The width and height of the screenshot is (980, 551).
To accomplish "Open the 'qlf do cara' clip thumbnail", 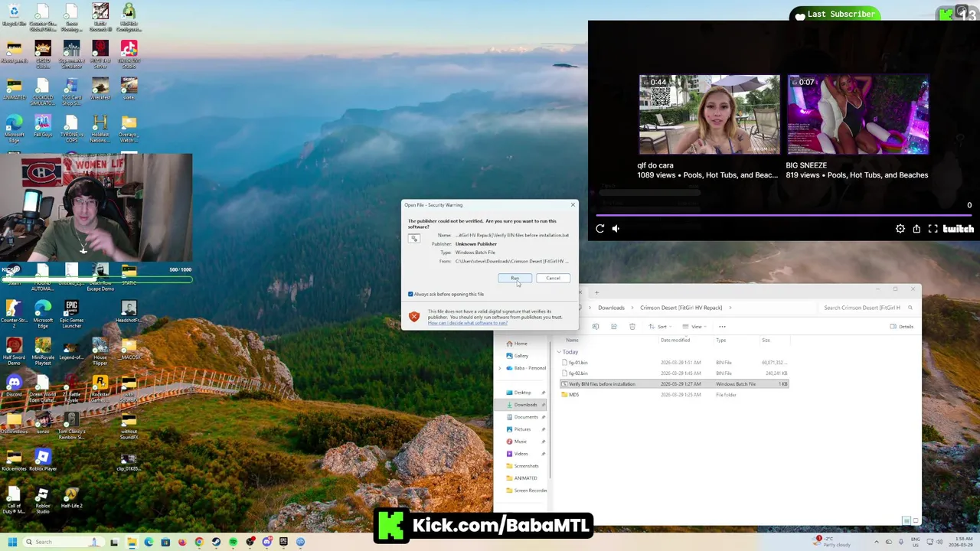I will tap(709, 115).
